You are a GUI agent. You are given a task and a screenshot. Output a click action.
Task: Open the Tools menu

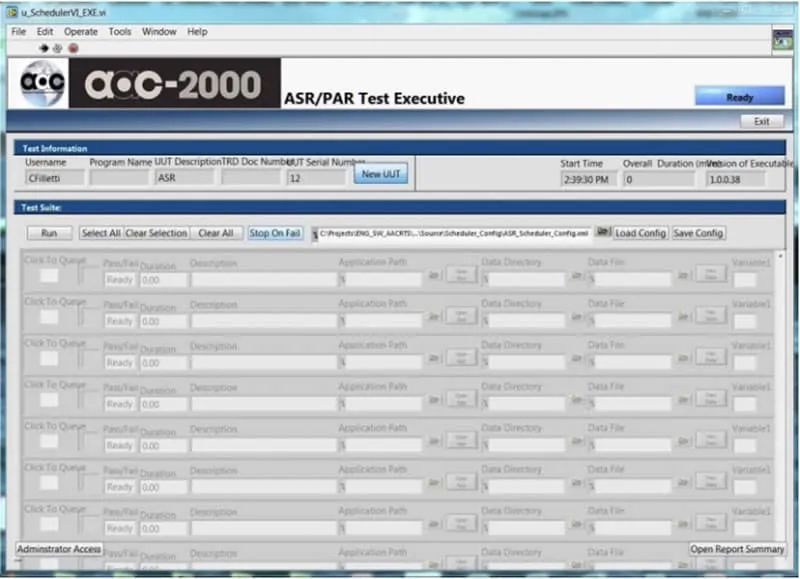120,32
